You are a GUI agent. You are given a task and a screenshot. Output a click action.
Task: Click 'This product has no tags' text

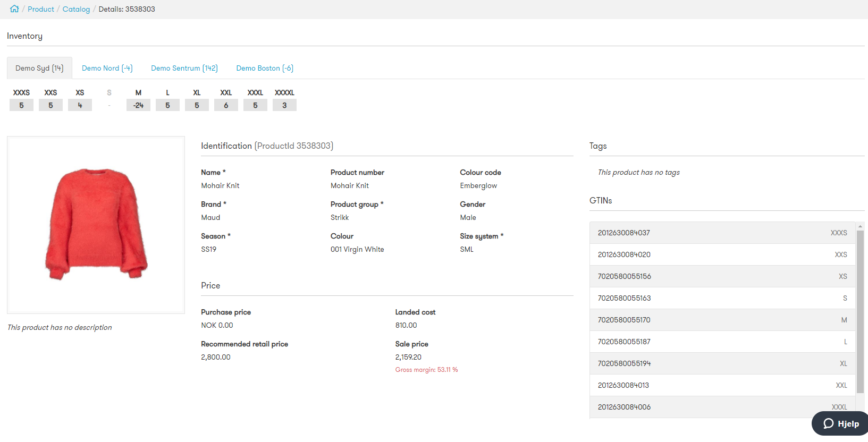click(x=639, y=172)
